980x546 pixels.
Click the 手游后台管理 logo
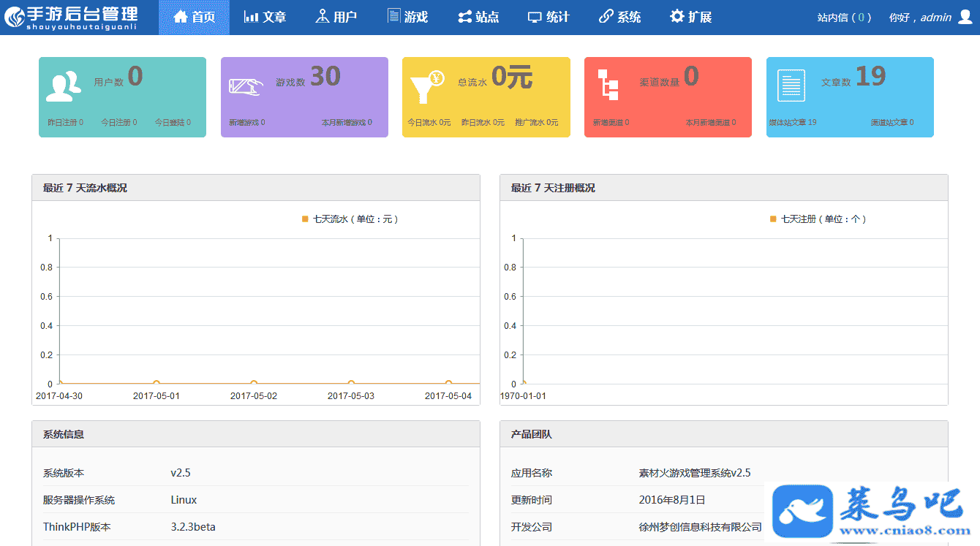click(x=71, y=17)
